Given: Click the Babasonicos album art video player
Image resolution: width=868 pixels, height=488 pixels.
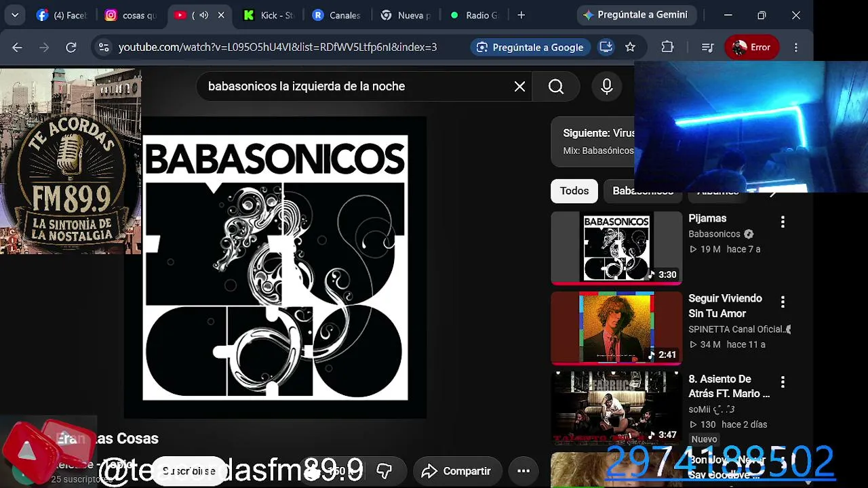Looking at the screenshot, I should [x=275, y=268].
